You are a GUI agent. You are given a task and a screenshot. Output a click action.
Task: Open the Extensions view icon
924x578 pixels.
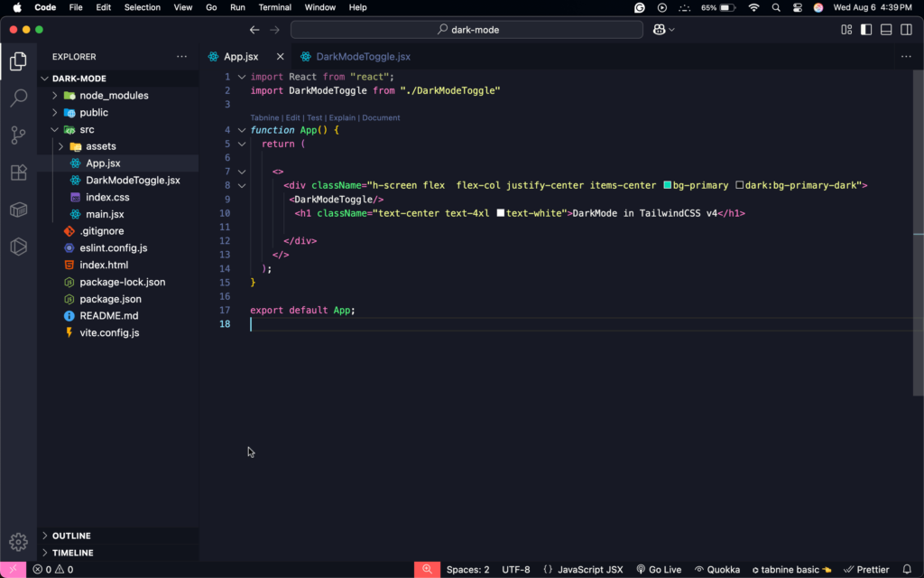(18, 172)
